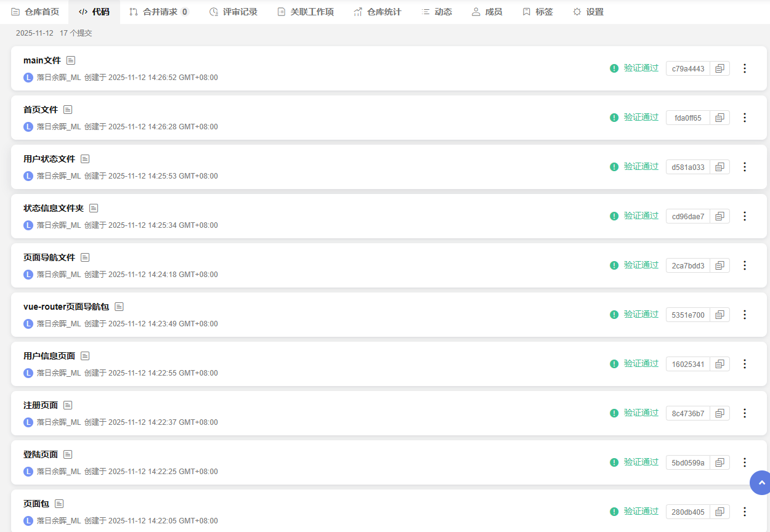Viewport: 770px width, 532px height.
Task: Click the 2025-11-12 date header
Action: pyautogui.click(x=34, y=33)
